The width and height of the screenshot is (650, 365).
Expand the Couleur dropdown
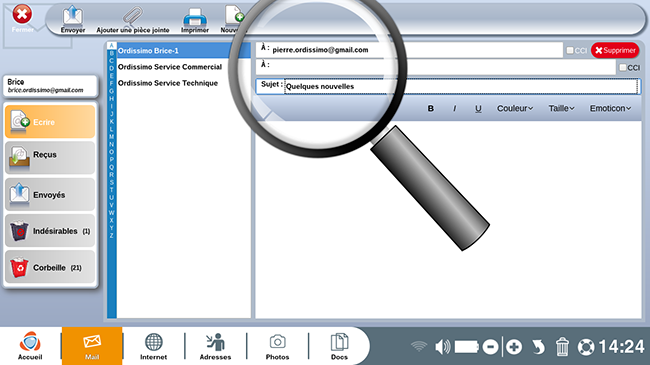coord(515,108)
